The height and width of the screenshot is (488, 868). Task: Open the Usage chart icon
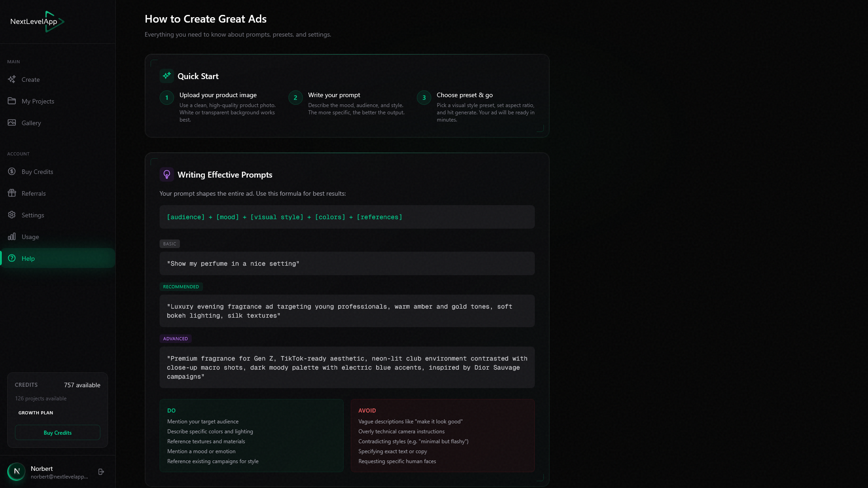tap(12, 236)
